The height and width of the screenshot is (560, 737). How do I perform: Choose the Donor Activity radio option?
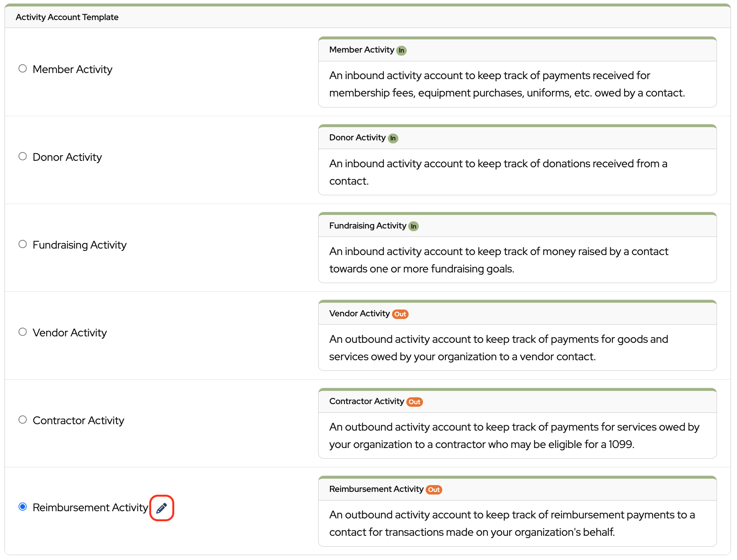pyautogui.click(x=23, y=156)
